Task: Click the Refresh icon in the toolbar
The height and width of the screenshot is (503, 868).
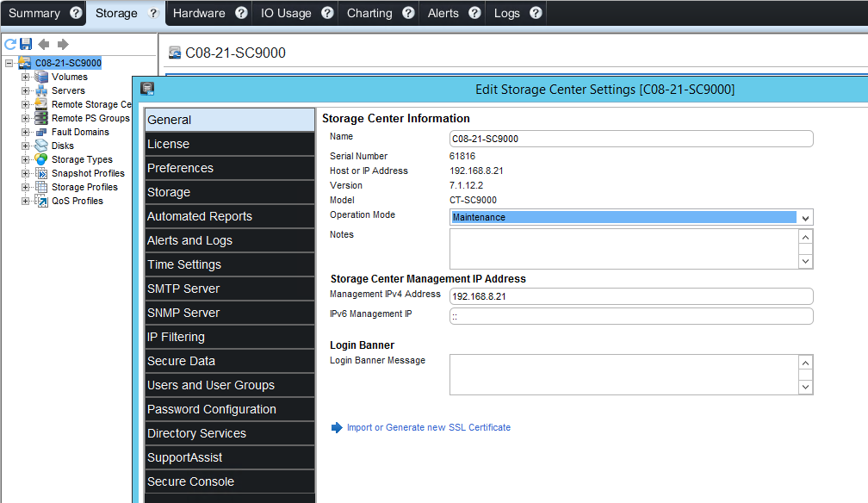Action: coord(10,44)
